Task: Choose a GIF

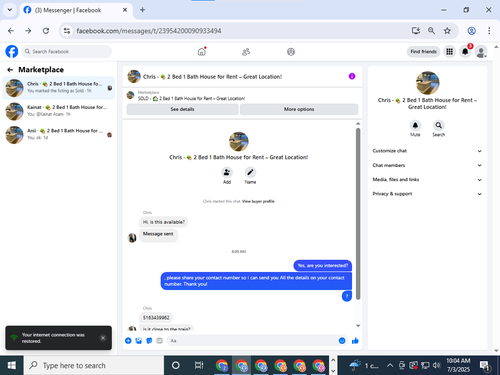Action: point(159,341)
